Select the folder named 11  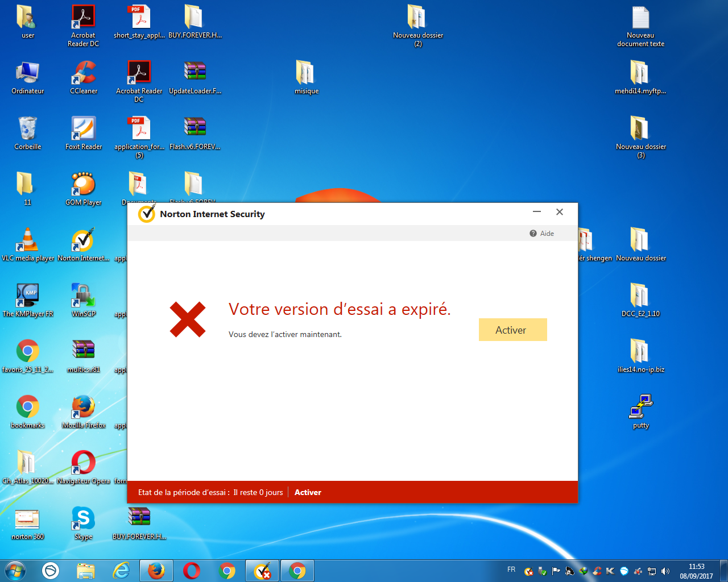(x=26, y=189)
